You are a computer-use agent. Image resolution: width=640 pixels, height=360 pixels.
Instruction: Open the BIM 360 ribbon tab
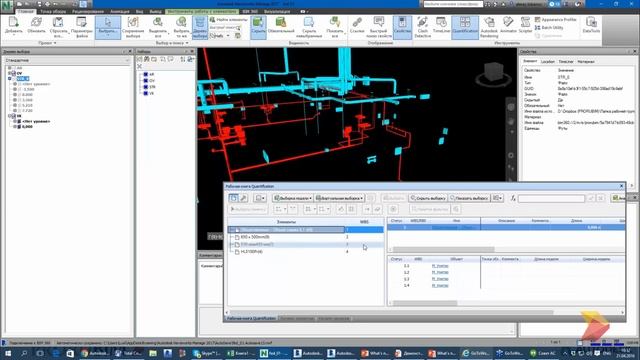point(250,11)
